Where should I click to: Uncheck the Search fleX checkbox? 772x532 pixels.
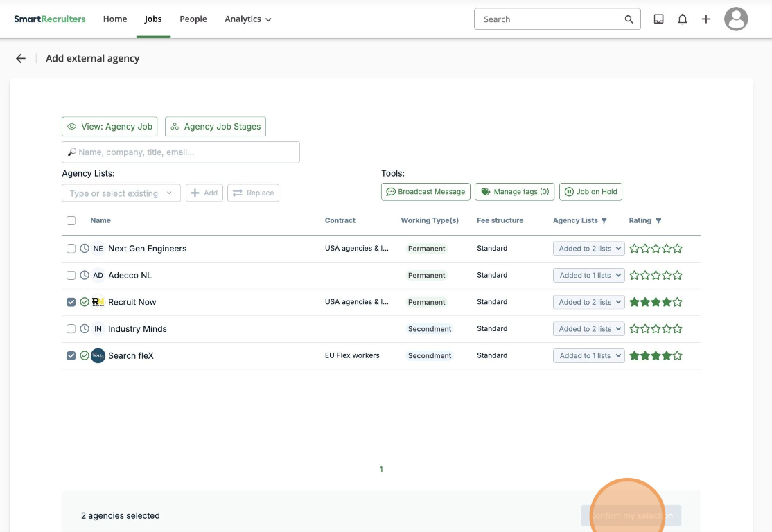[x=71, y=356]
